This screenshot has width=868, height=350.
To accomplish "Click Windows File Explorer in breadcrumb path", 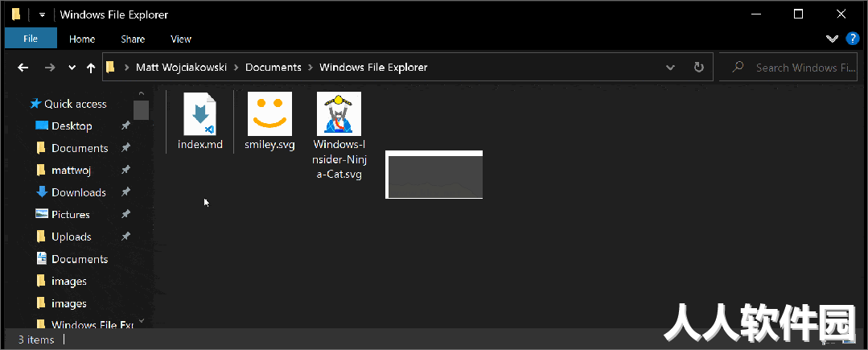I will coord(373,68).
